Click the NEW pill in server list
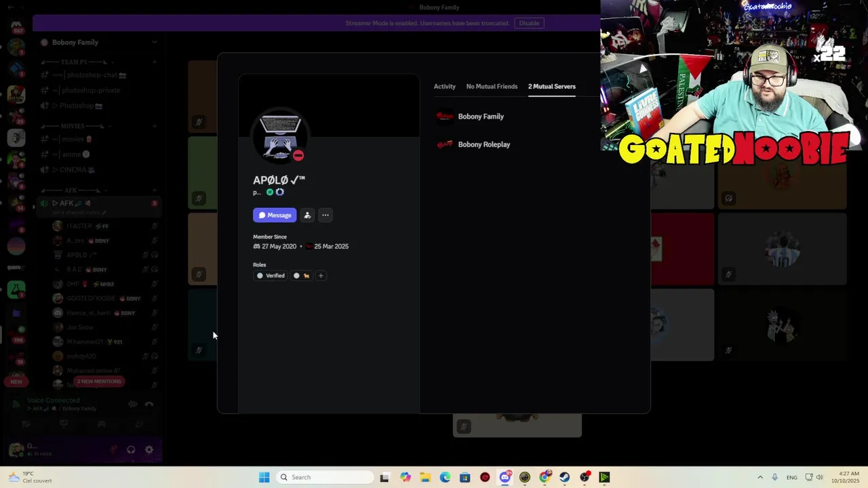The image size is (868, 488). coord(16,382)
